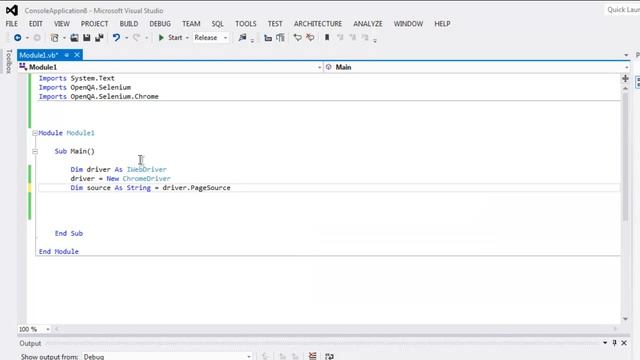Expand the Toolbox side panel
This screenshot has height=360, width=640.
9,61
